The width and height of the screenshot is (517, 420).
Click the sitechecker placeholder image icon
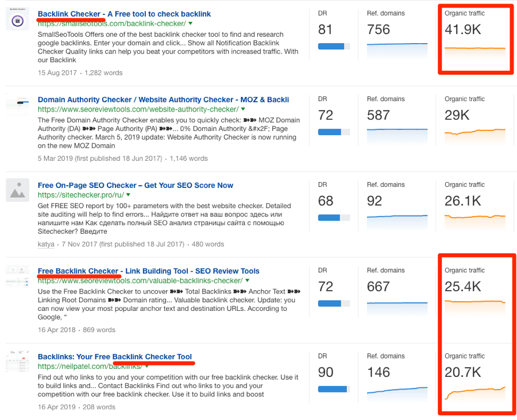coord(17,190)
